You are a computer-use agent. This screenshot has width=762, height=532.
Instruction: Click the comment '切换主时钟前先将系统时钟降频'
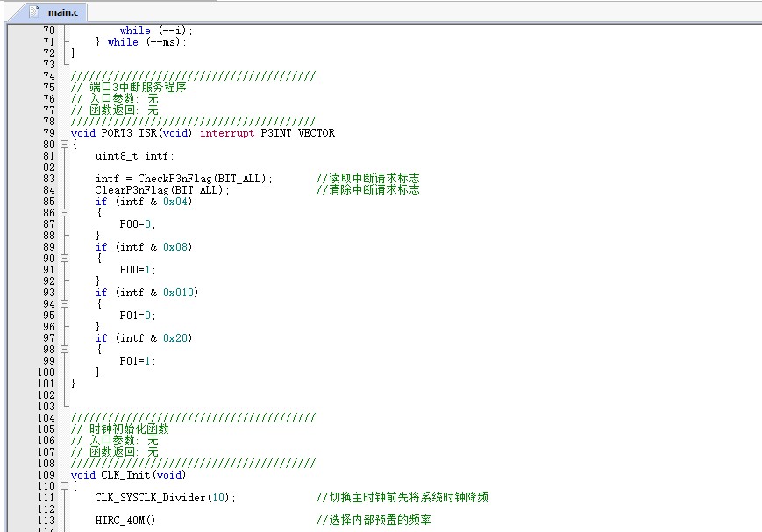pyautogui.click(x=409, y=498)
